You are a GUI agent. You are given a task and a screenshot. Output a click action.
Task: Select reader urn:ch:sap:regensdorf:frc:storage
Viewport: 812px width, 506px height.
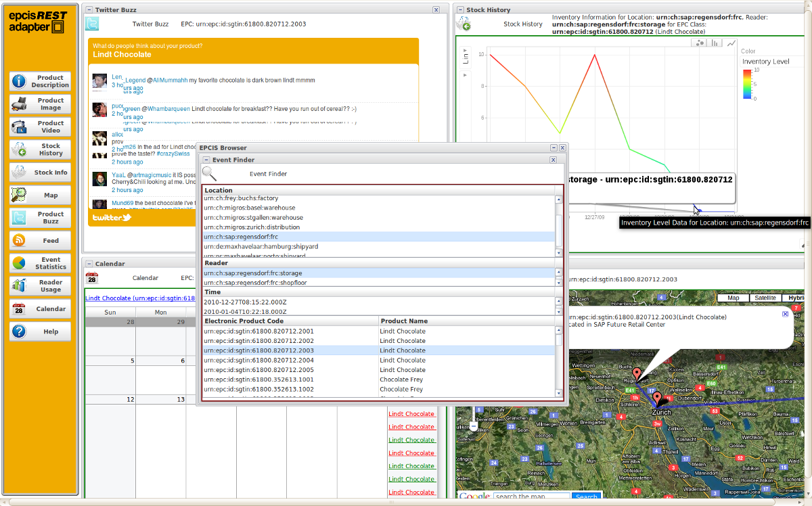click(x=379, y=273)
